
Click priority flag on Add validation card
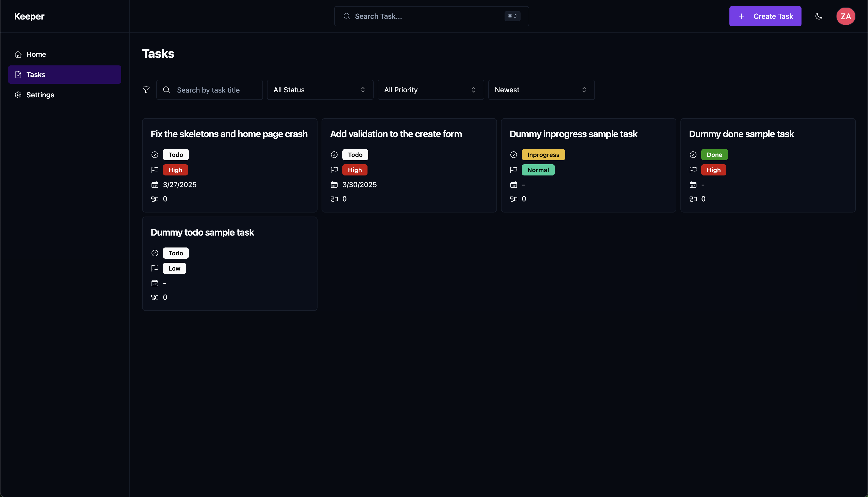(x=334, y=170)
